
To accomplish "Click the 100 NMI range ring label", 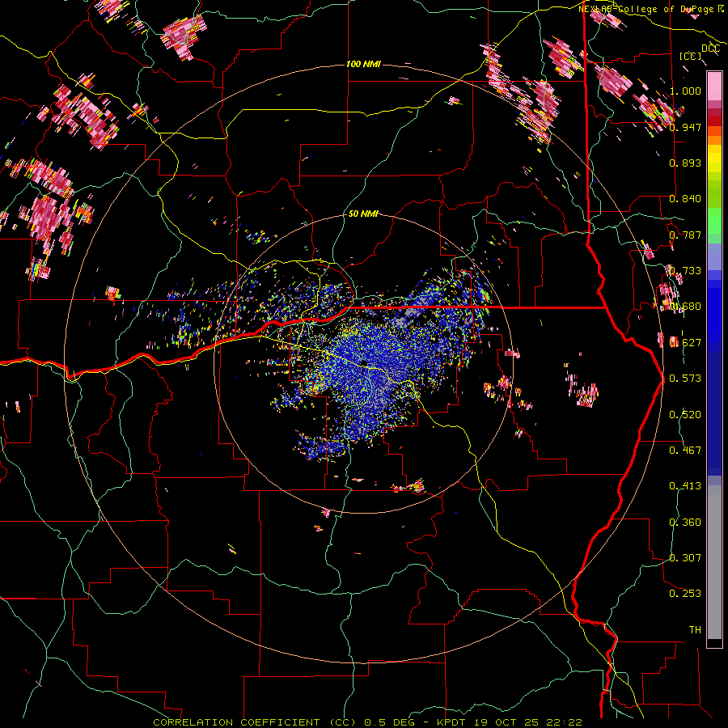I will 363,64.
